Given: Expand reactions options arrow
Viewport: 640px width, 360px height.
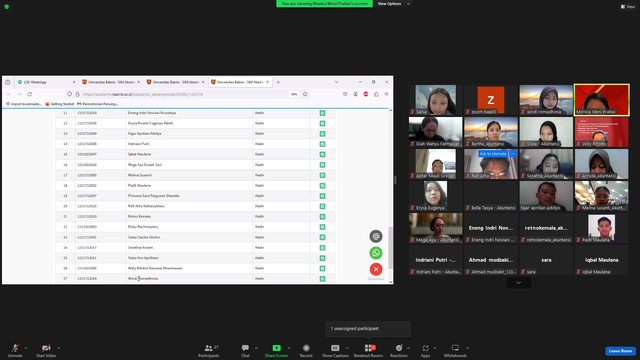Looking at the screenshot, I should coord(408,348).
